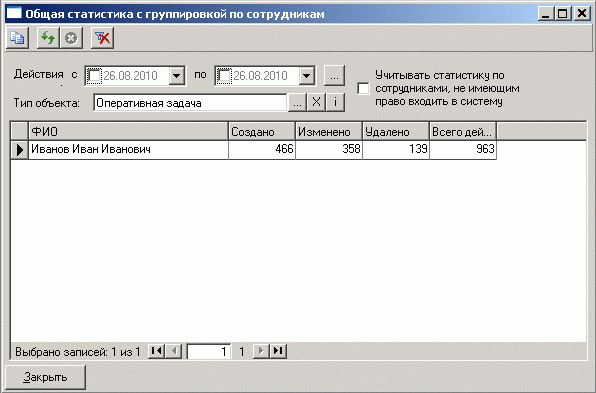The image size is (596, 393).
Task: Sort by the Создано column header
Action: [x=262, y=132]
